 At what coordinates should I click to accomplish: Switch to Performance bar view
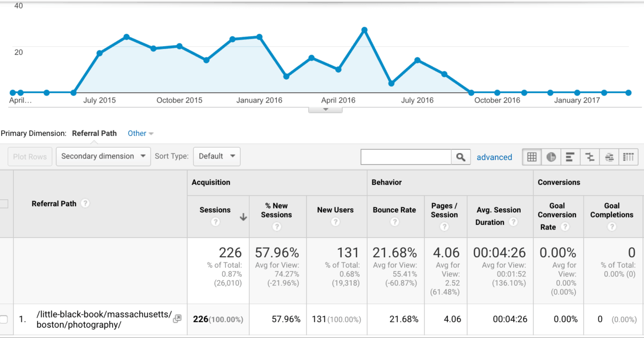click(x=570, y=157)
